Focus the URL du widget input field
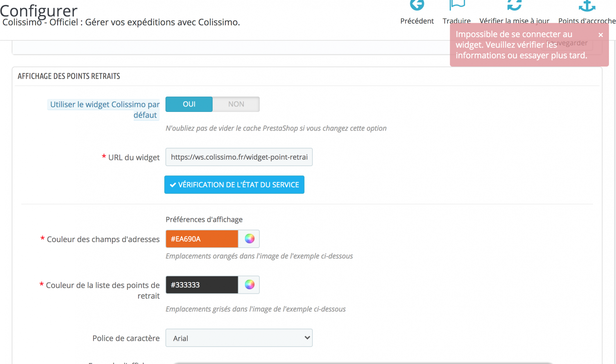Viewport: 616px width, 364px height. click(239, 157)
